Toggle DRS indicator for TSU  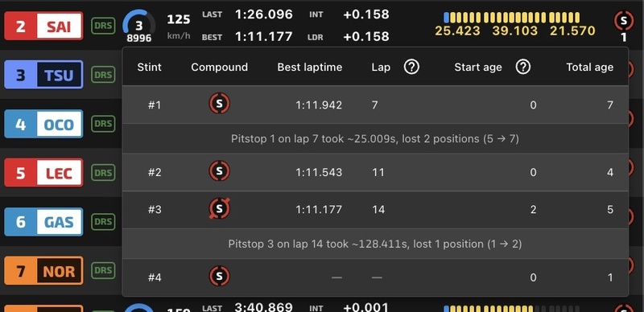pyautogui.click(x=103, y=75)
